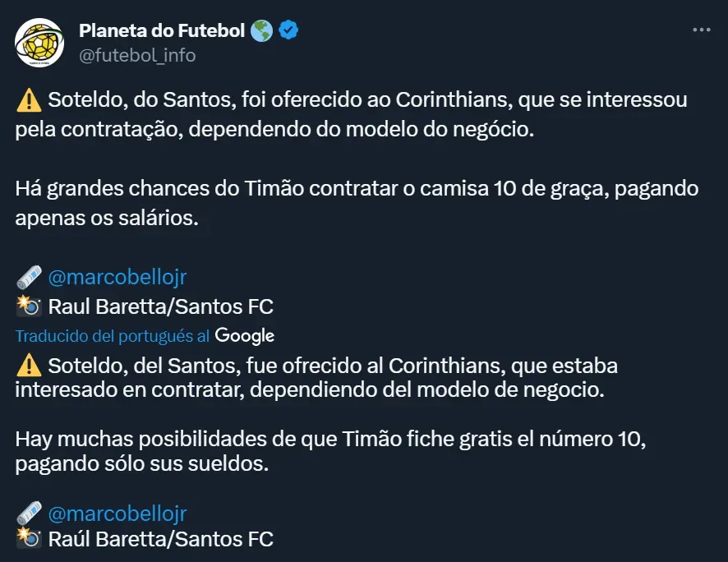
Task: Click the blue verified badge icon
Action: click(x=288, y=31)
